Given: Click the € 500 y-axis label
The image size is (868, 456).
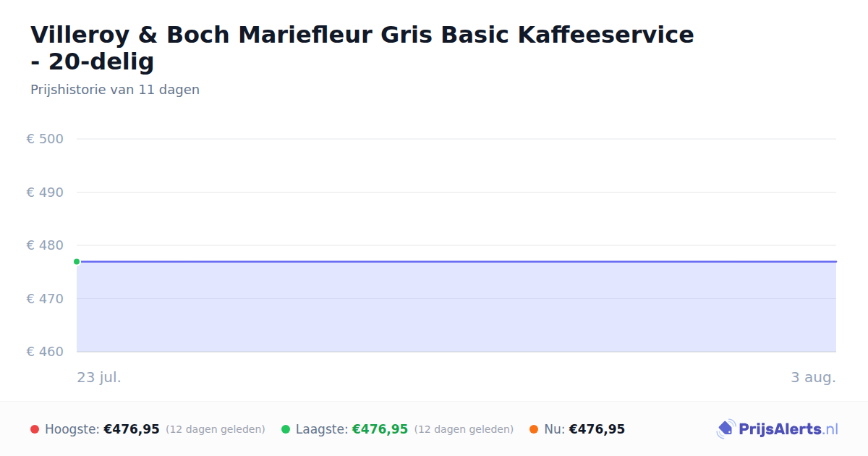Looking at the screenshot, I should point(45,139).
